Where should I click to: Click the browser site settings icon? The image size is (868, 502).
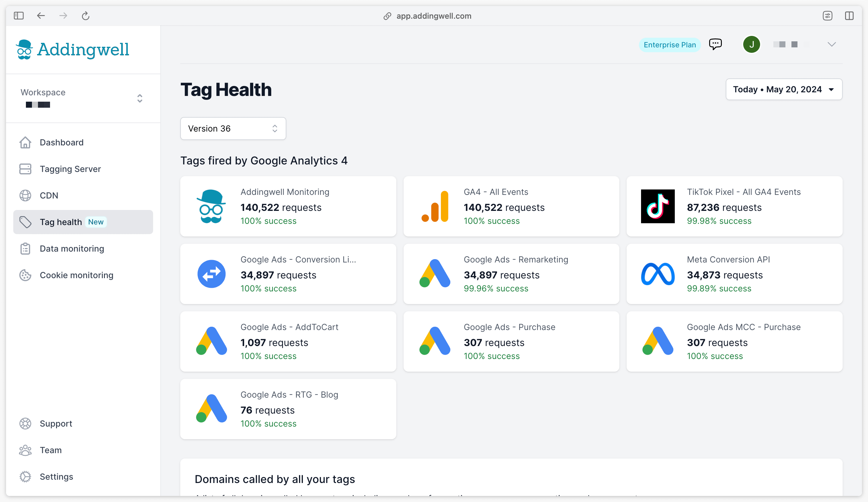click(827, 15)
